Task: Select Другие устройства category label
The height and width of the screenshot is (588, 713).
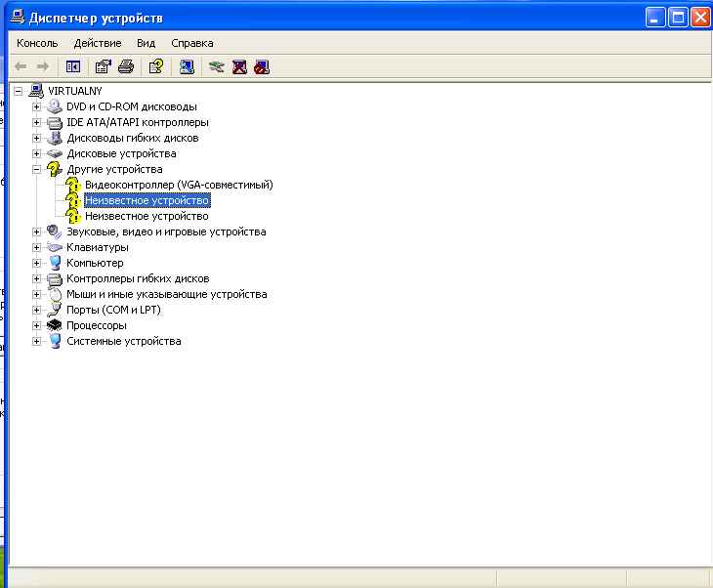Action: pyautogui.click(x=114, y=169)
